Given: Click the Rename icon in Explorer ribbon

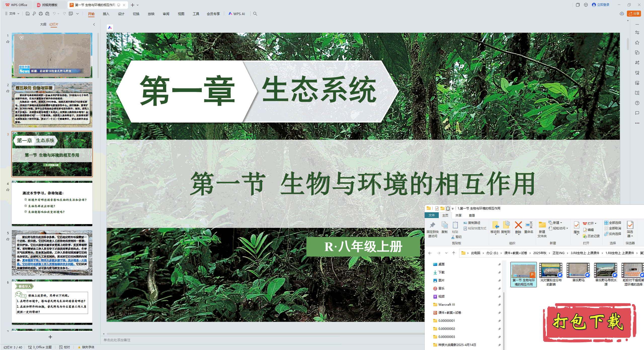Looking at the screenshot, I should (x=529, y=225).
